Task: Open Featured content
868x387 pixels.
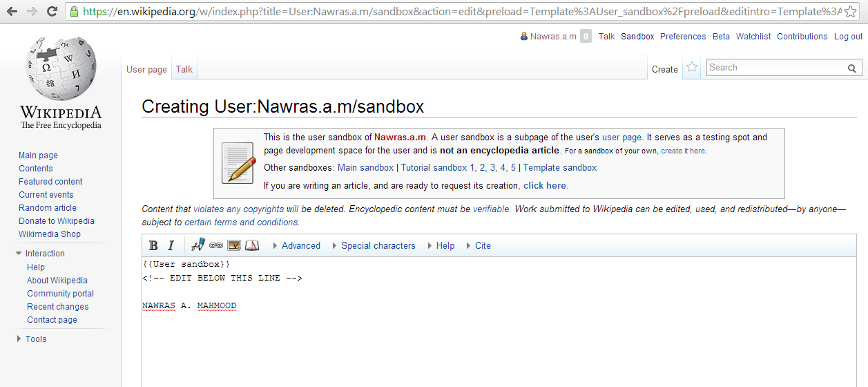Action: tap(50, 182)
